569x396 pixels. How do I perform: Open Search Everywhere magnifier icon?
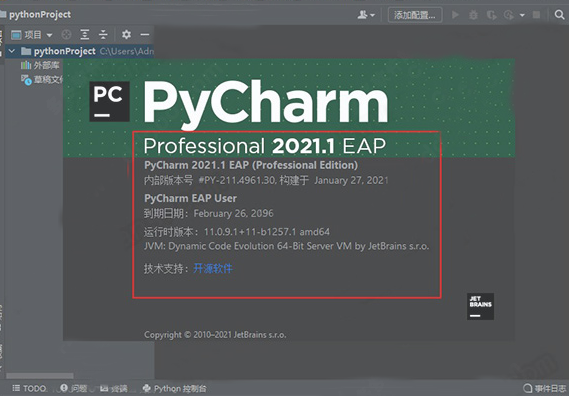[x=559, y=15]
